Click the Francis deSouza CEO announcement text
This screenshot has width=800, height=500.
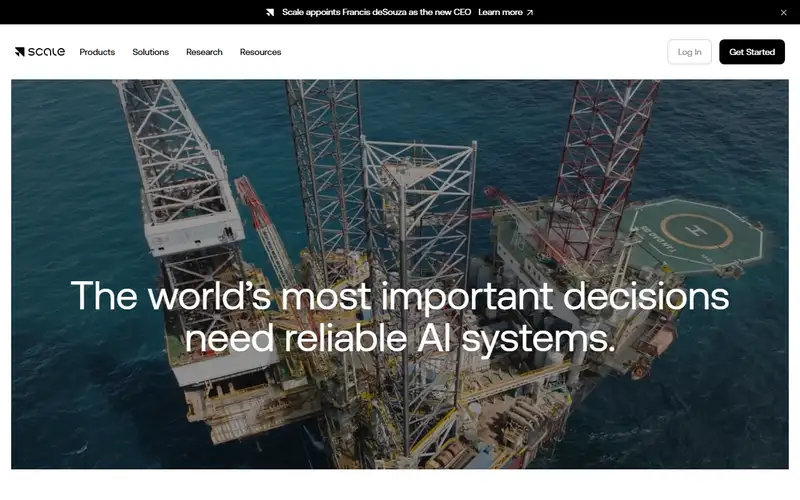pos(377,12)
